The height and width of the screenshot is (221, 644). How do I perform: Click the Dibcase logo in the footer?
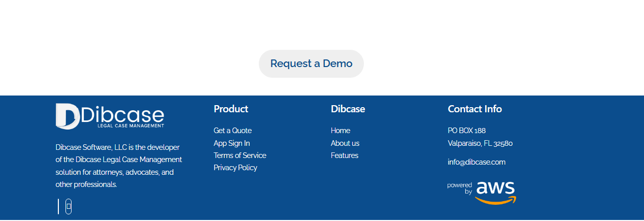coord(110,115)
